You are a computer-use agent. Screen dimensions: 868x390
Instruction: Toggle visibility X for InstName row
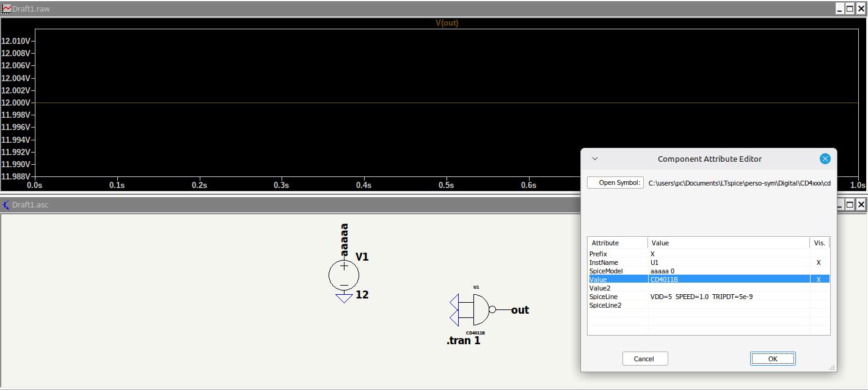(819, 262)
